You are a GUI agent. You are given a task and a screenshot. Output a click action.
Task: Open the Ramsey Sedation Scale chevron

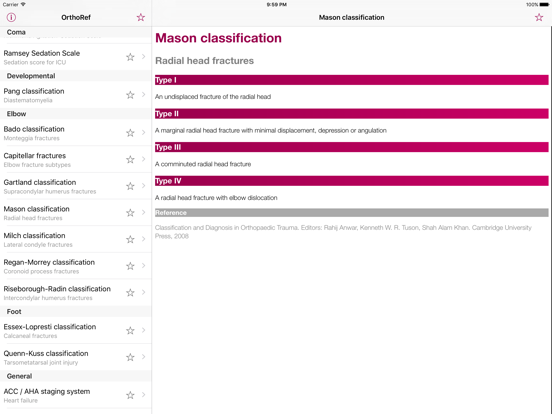[x=144, y=56]
